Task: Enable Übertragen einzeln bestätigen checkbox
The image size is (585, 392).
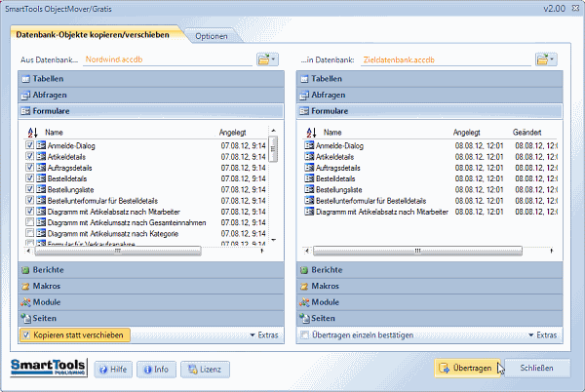Action: [305, 334]
